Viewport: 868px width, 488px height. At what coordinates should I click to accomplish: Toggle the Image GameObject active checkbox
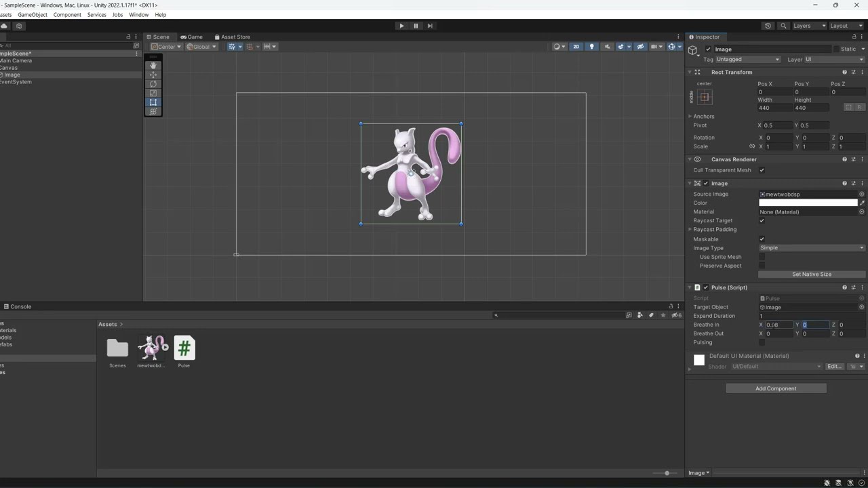[709, 49]
